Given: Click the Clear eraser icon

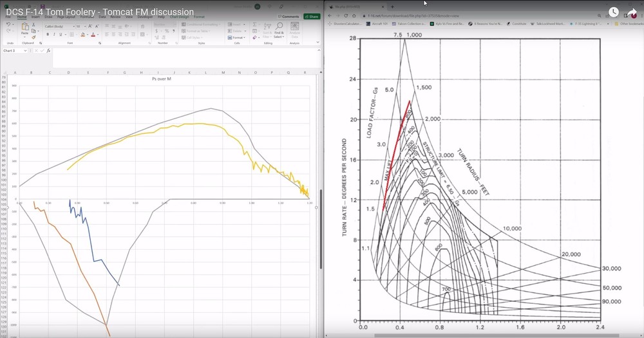Looking at the screenshot, I should (254, 37).
